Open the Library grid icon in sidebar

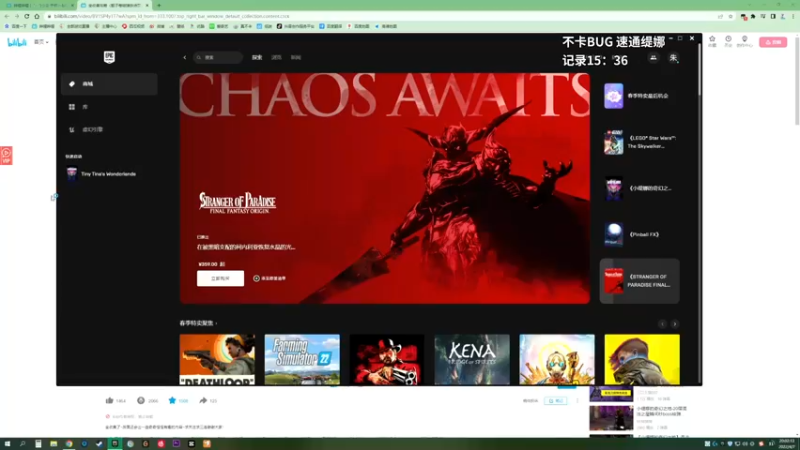[x=71, y=107]
